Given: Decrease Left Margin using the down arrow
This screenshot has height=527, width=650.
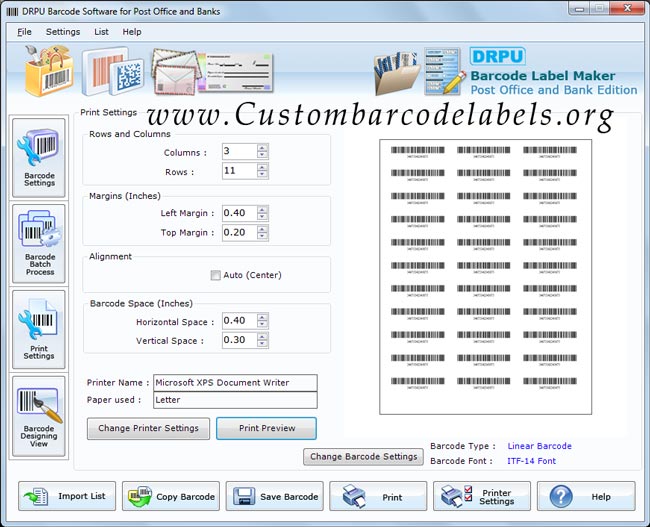Looking at the screenshot, I should [262, 217].
